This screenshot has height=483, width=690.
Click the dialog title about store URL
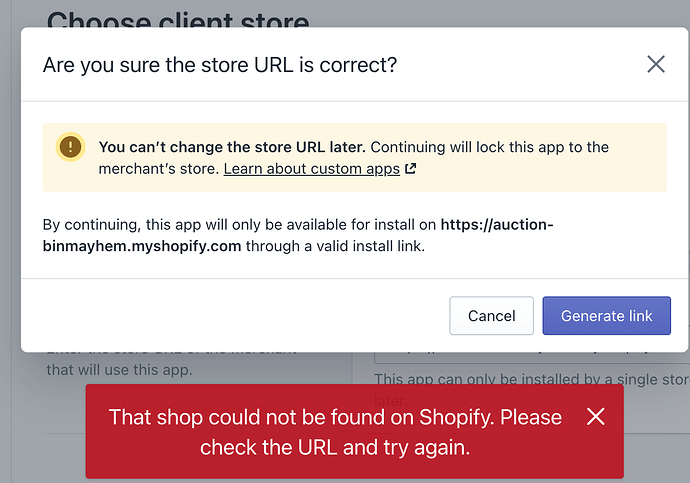220,66
